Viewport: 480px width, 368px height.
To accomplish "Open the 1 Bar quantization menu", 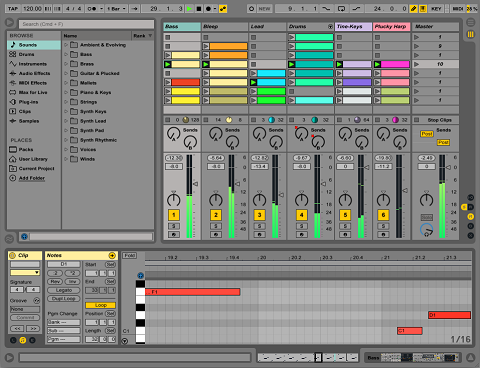I will coord(116,9).
